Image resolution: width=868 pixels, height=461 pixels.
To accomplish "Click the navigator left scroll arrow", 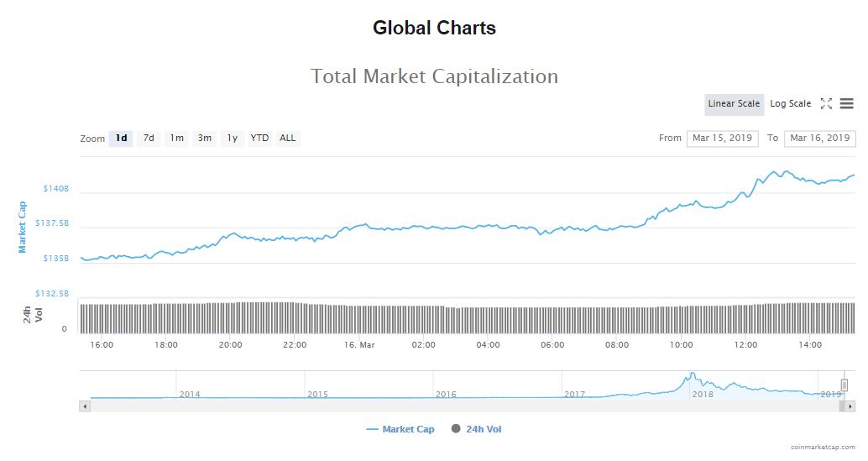I will pyautogui.click(x=84, y=406).
